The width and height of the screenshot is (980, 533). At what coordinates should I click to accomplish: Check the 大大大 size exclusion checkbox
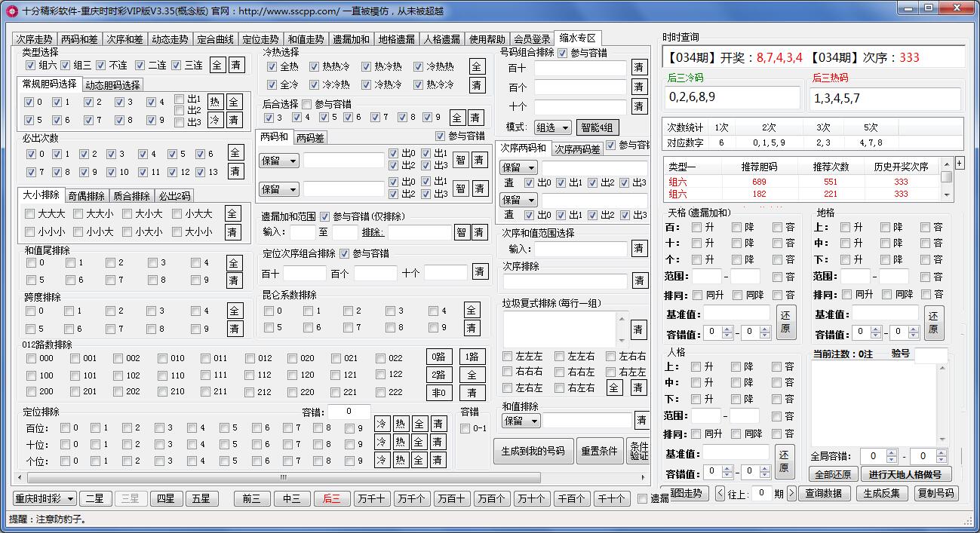pyautogui.click(x=30, y=214)
